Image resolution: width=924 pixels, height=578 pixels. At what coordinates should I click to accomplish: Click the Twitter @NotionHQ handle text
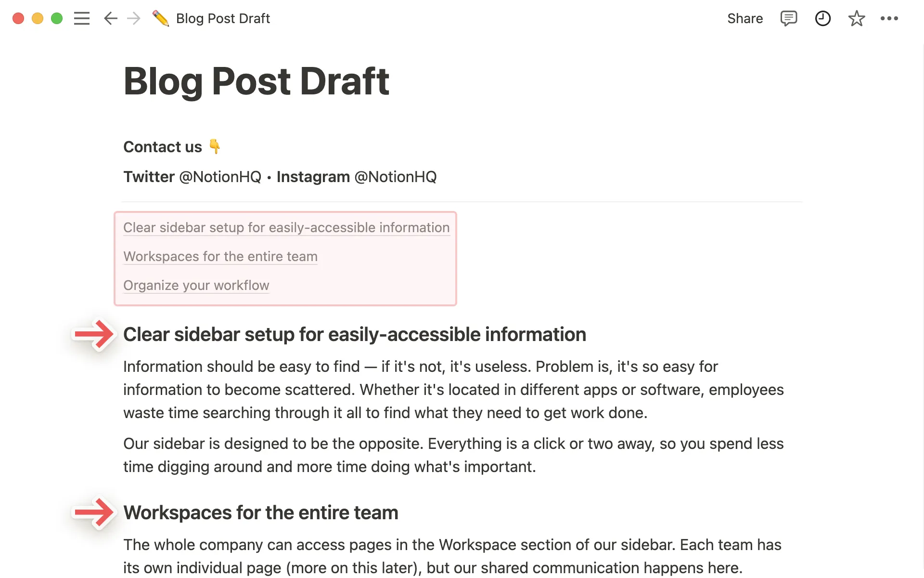pos(220,177)
